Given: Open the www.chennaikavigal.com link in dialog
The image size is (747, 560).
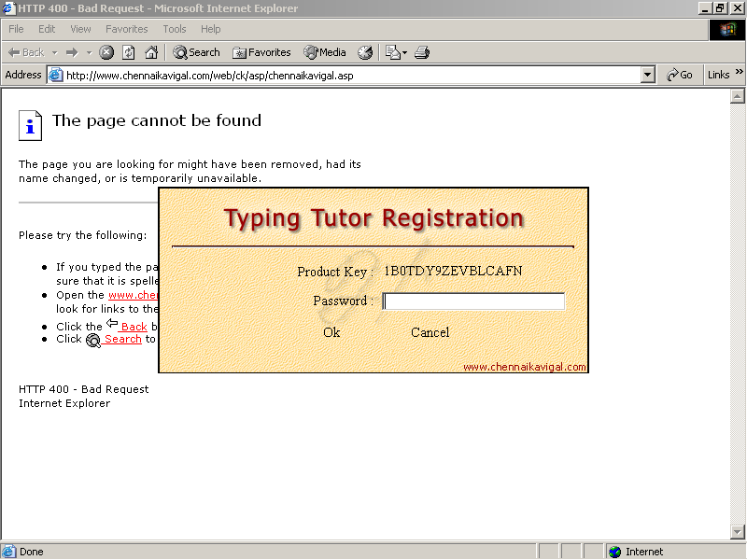Looking at the screenshot, I should coord(525,367).
